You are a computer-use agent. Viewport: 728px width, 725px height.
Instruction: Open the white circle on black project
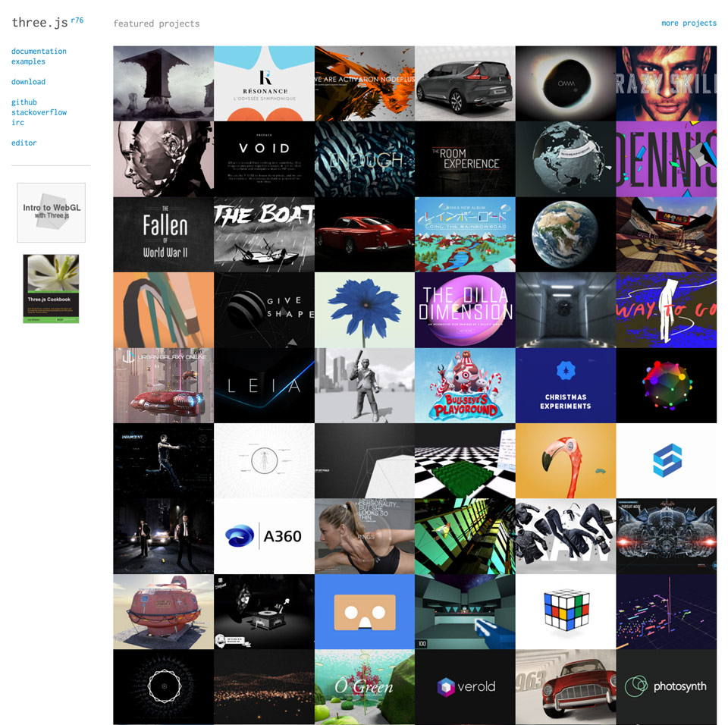pyautogui.click(x=164, y=687)
